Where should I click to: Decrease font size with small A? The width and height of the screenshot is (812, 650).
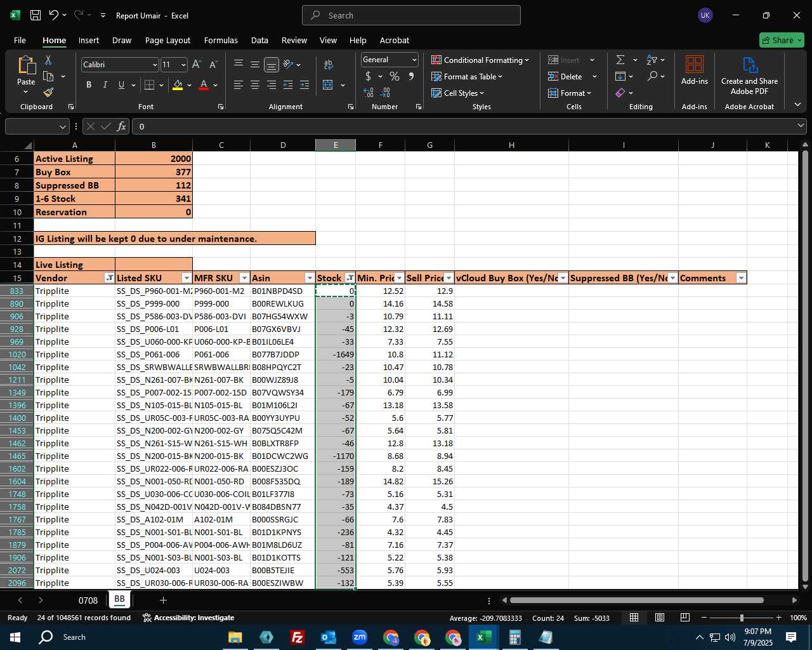(x=213, y=64)
